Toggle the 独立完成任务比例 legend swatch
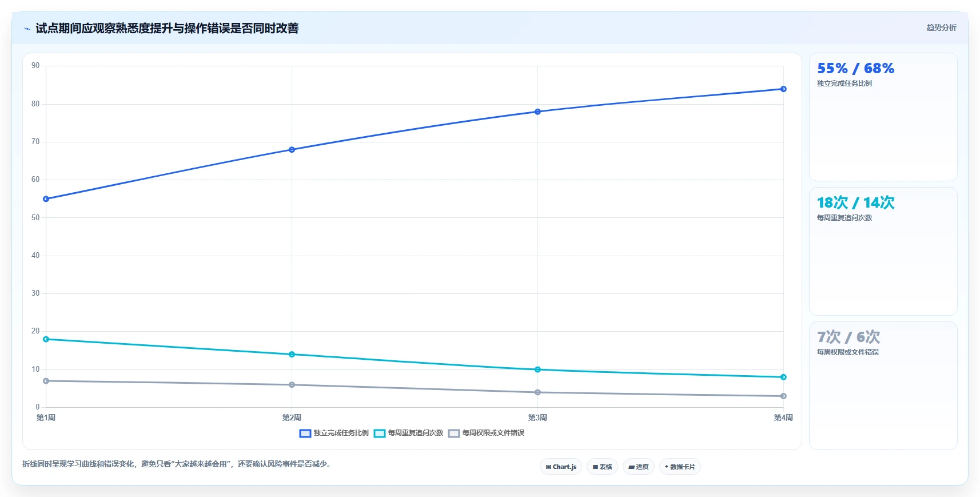980x497 pixels. [x=305, y=434]
